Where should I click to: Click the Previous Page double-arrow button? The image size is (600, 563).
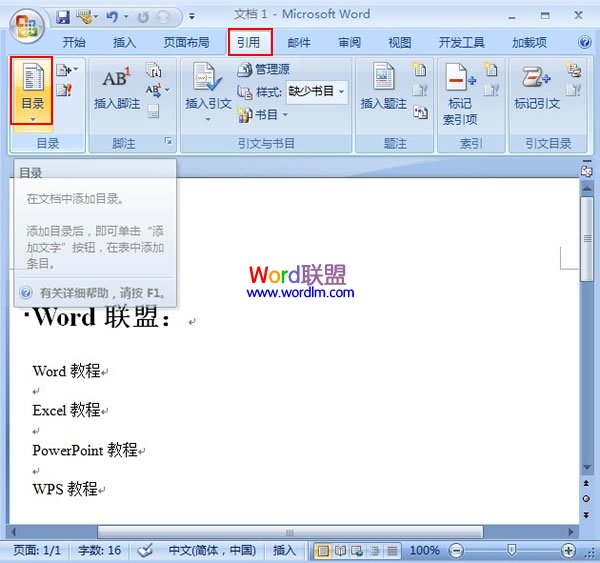[586, 483]
